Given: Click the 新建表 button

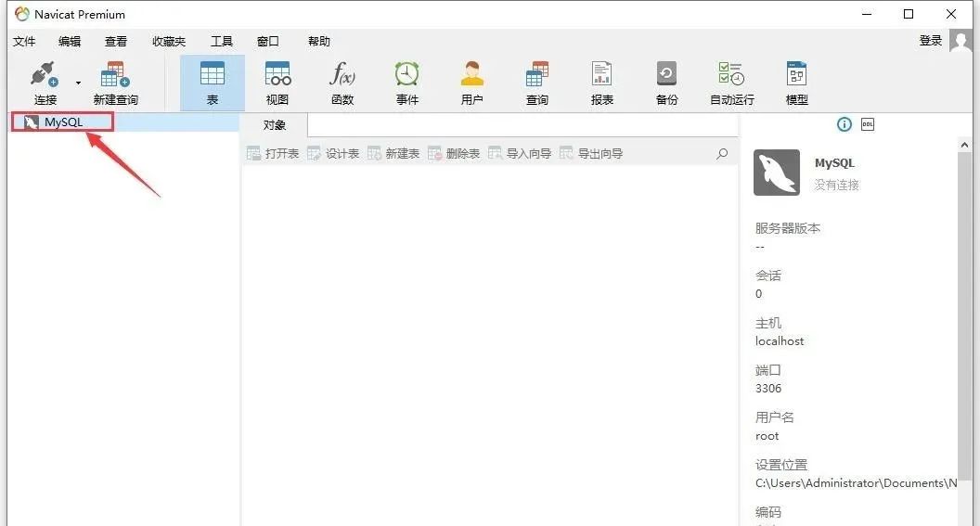Looking at the screenshot, I should [393, 154].
